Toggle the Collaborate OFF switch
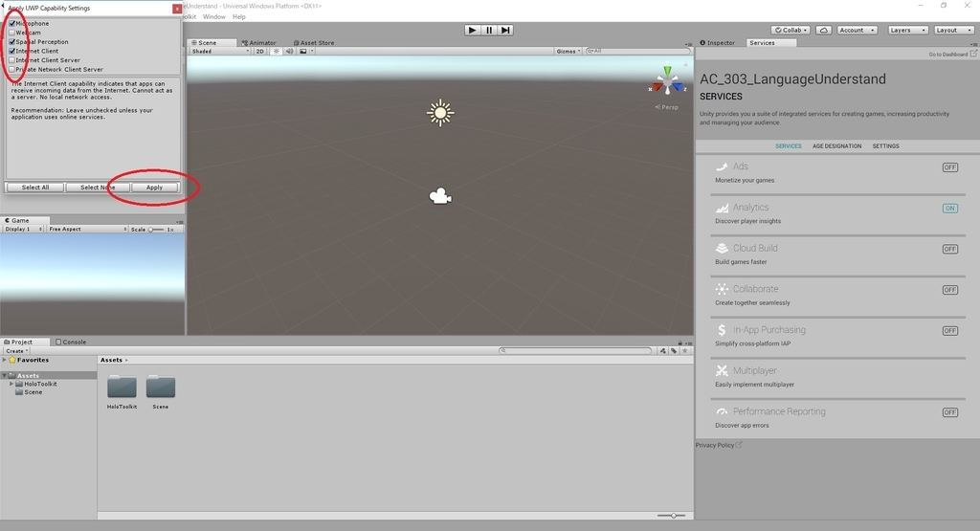 (950, 290)
